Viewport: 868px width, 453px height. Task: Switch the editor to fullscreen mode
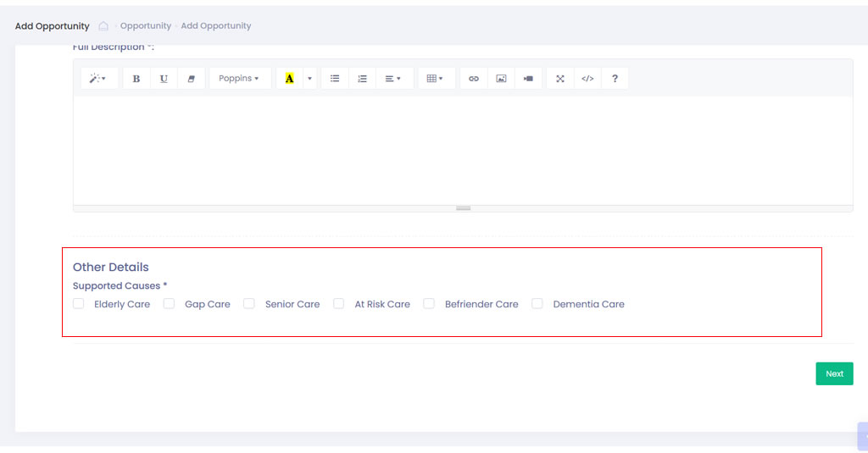click(x=560, y=79)
